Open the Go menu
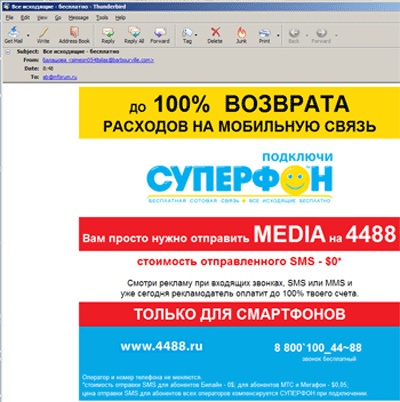Viewport: 400px width, 402px height. pos(58,18)
